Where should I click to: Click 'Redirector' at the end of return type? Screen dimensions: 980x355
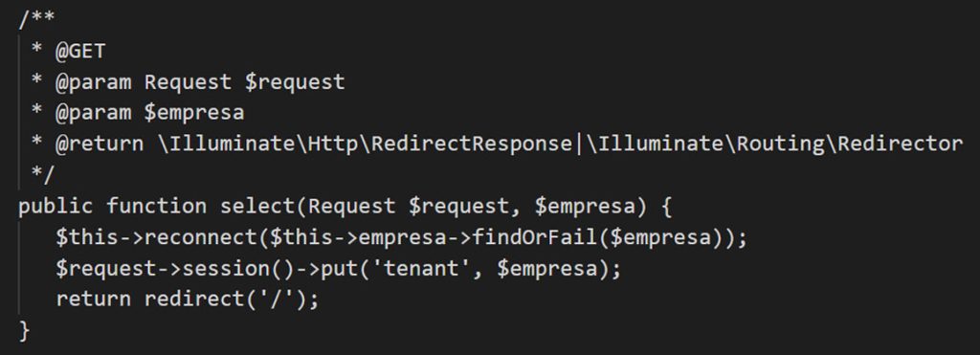900,144
